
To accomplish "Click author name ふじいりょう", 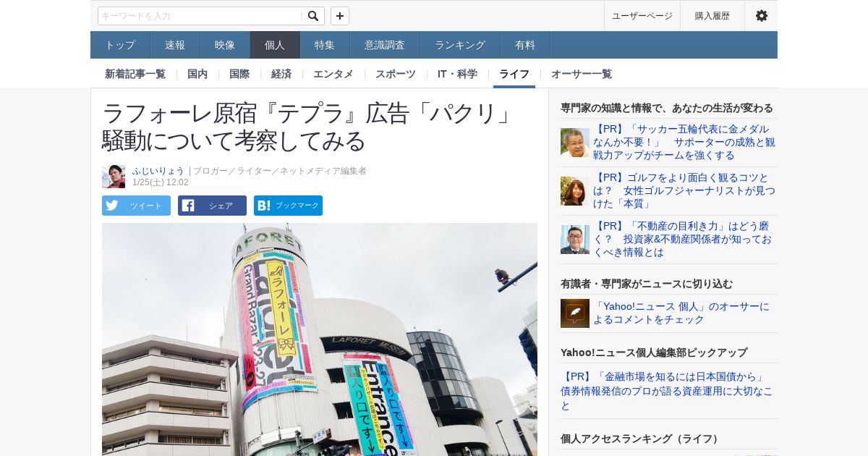I will [x=158, y=171].
